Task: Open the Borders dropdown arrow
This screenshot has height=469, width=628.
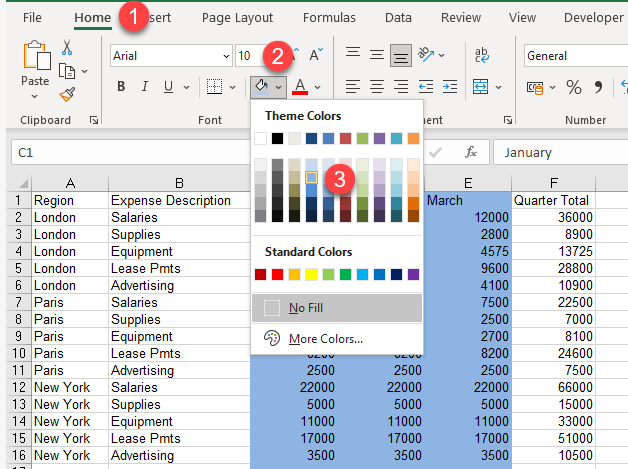Action: point(231,87)
